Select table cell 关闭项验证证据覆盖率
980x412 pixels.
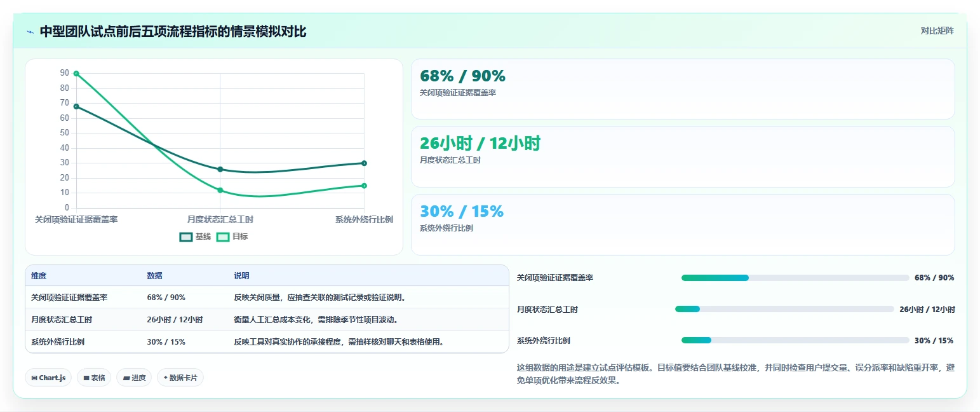coord(69,298)
